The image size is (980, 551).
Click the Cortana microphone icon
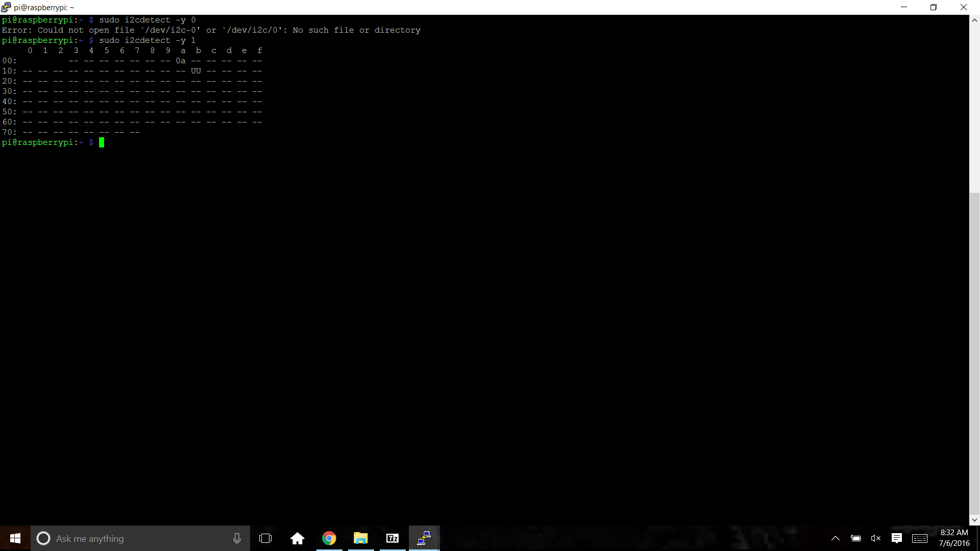tap(237, 538)
